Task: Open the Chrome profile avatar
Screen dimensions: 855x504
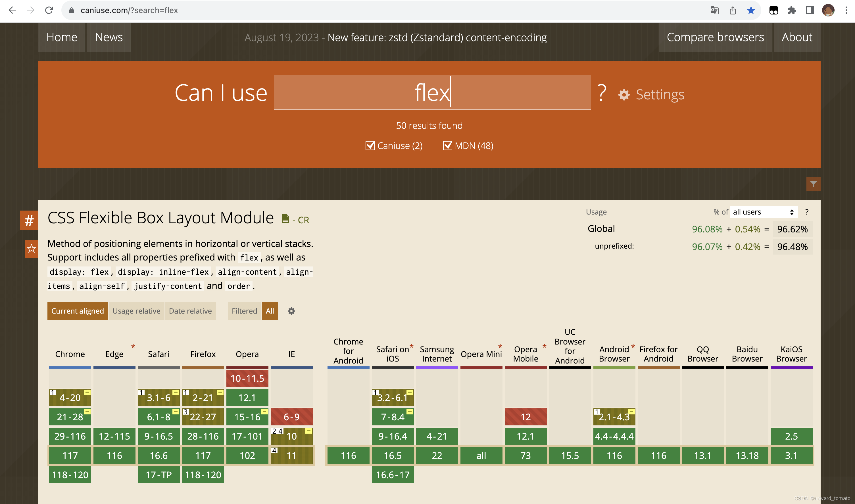Action: [828, 10]
